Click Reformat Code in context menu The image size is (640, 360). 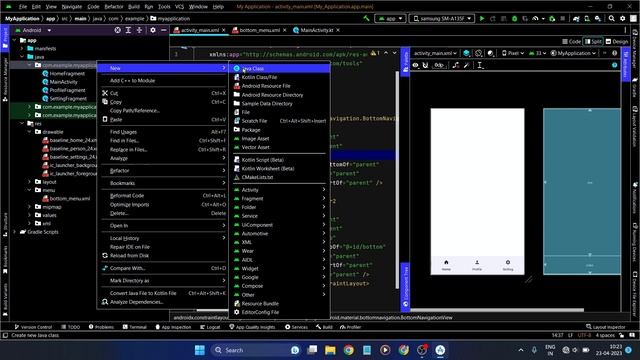tap(163, 196)
